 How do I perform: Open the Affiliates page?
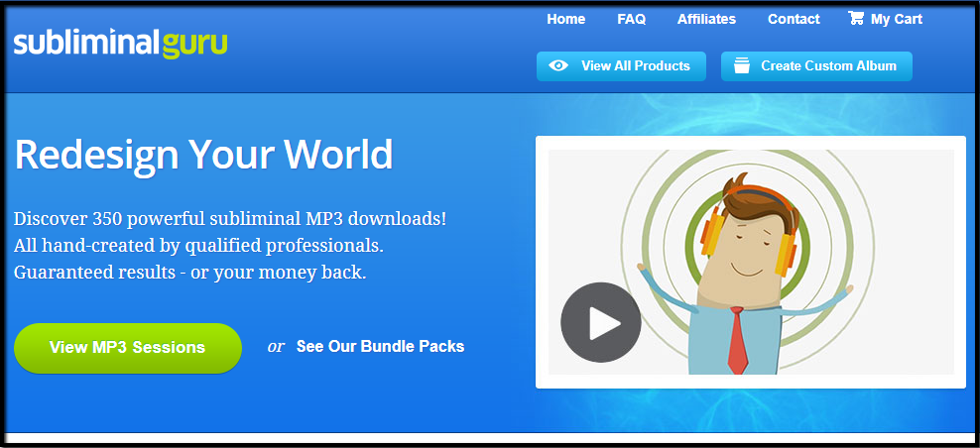706,20
